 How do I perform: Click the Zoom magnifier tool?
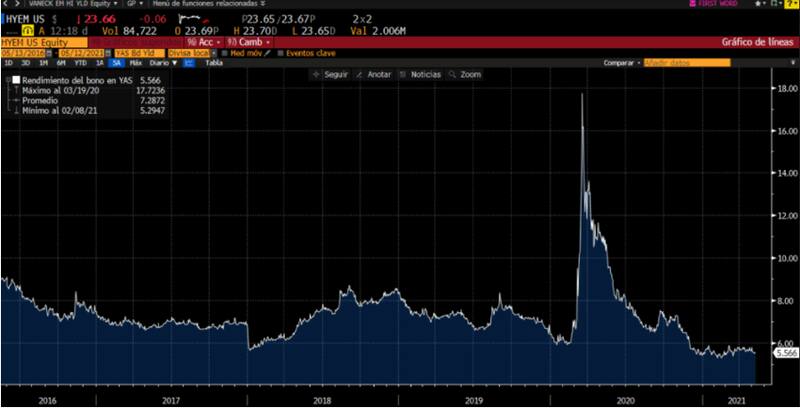click(x=465, y=74)
